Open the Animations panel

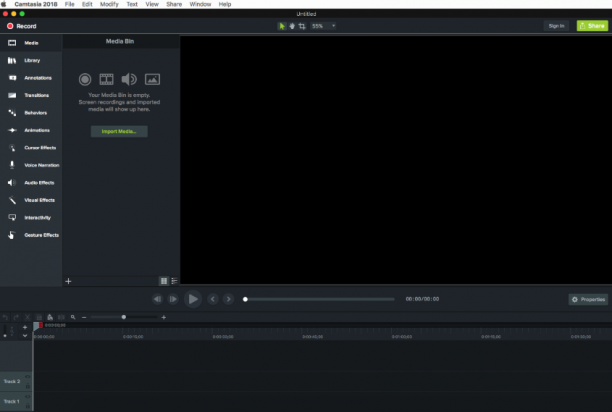31,130
